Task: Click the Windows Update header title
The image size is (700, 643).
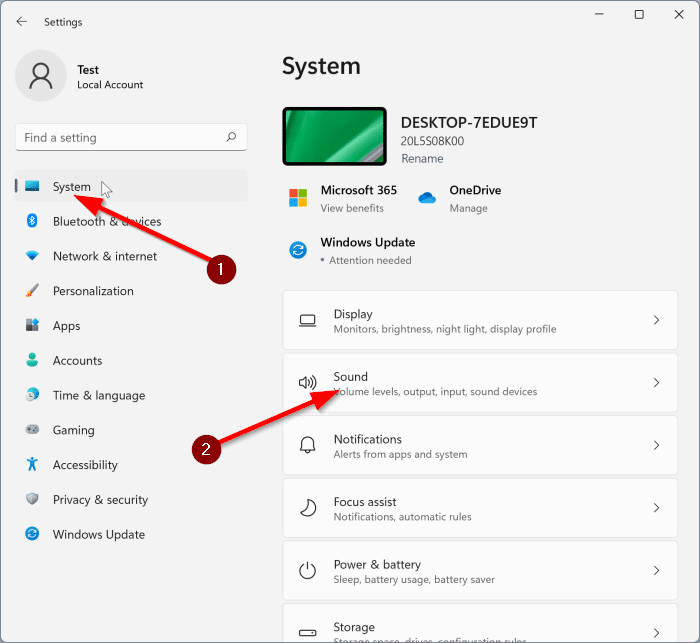Action: click(368, 242)
